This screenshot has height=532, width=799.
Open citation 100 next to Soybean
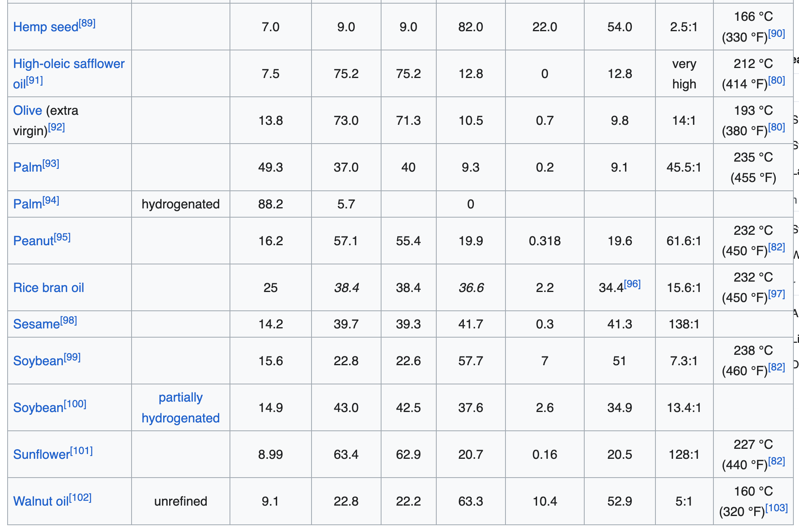(75, 404)
